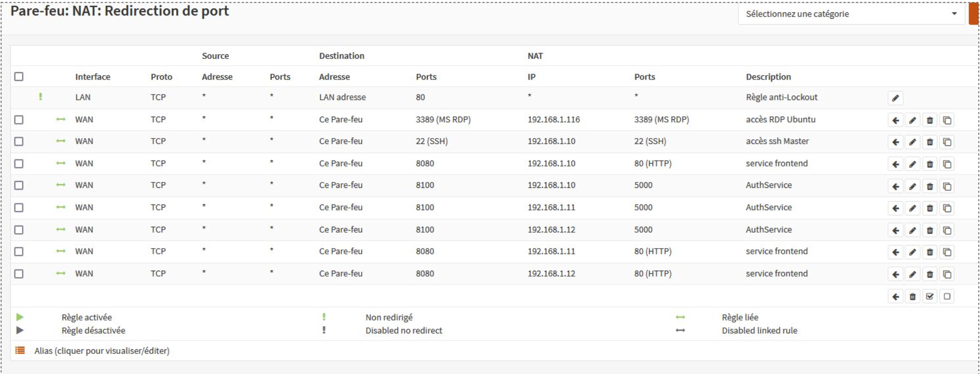Edit service frontend rule for 192.168.1.11
Image resolution: width=980 pixels, height=374 pixels.
click(912, 252)
